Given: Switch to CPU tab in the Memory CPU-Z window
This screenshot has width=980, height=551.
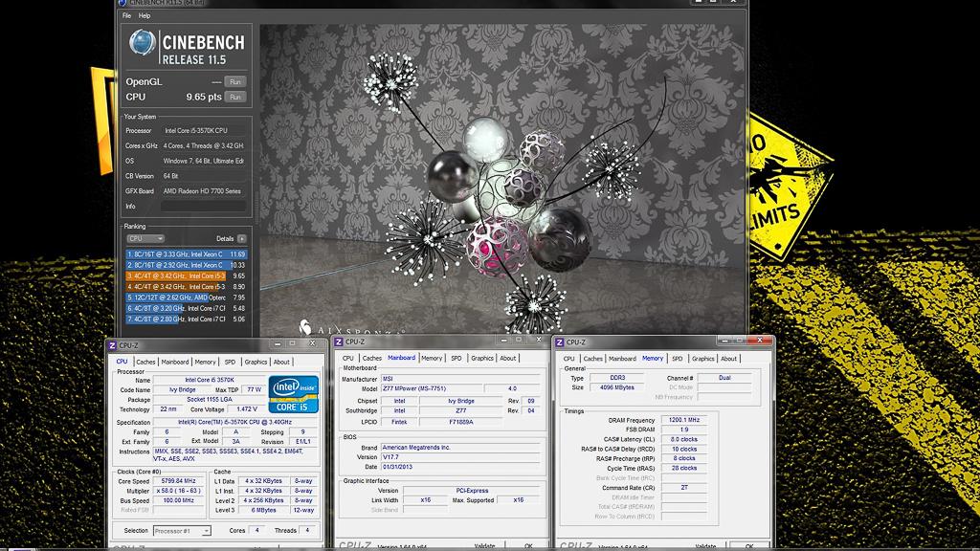Looking at the screenshot, I should [568, 359].
